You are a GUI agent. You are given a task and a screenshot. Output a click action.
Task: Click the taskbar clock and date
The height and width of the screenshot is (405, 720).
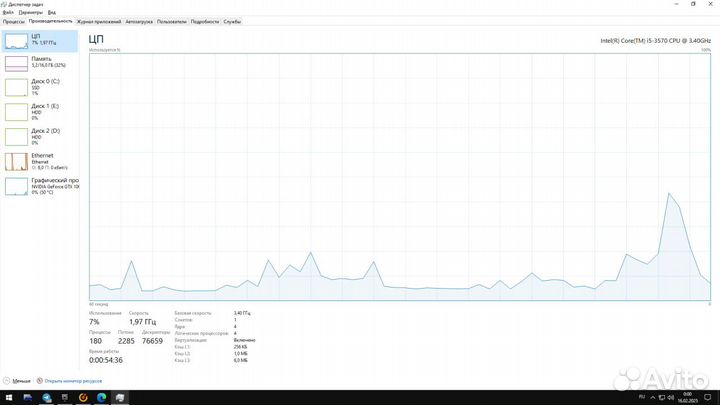click(690, 398)
